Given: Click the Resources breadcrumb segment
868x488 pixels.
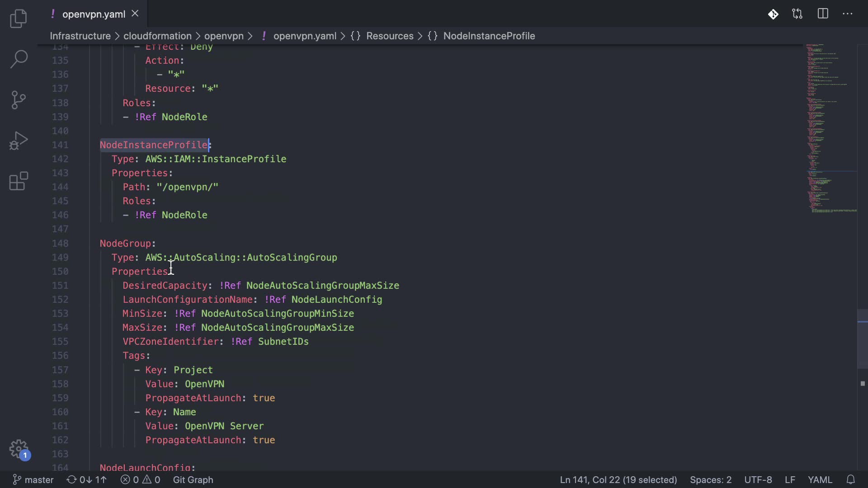Looking at the screenshot, I should tap(389, 36).
